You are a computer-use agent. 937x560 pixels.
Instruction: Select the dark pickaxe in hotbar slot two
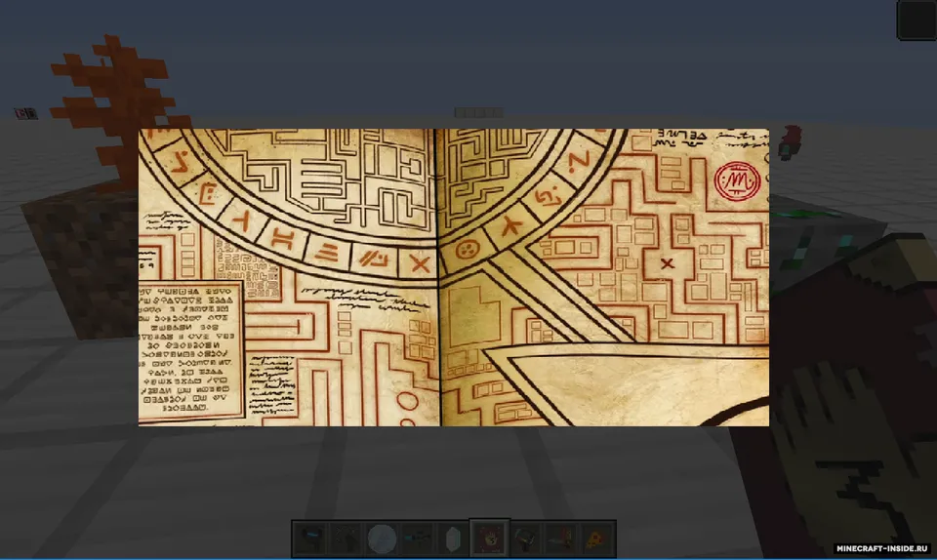pyautogui.click(x=346, y=539)
